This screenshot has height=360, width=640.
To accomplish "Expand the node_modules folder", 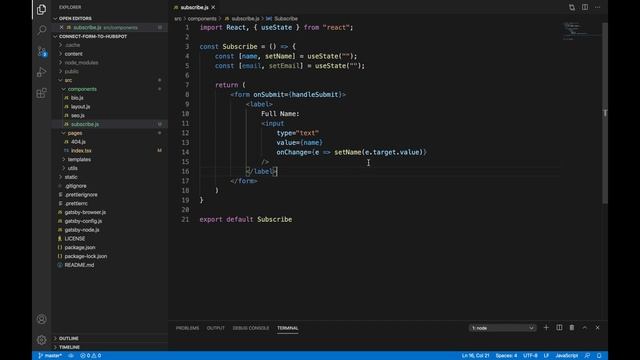I will (x=81, y=62).
